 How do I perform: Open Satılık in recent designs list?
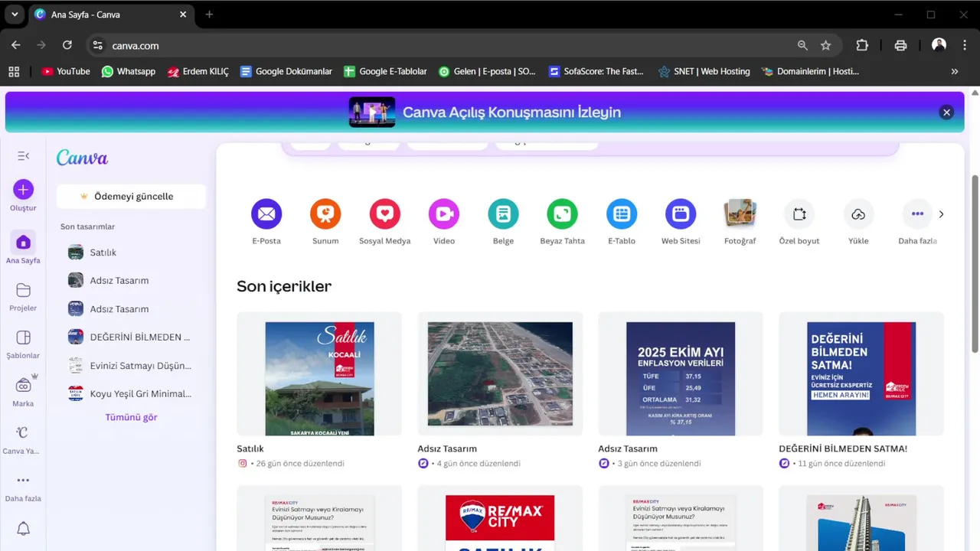pyautogui.click(x=131, y=252)
